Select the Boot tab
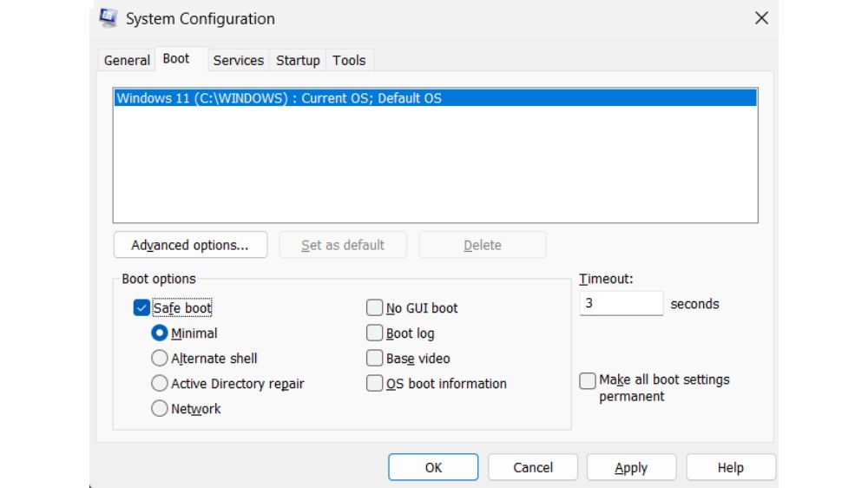 tap(176, 59)
